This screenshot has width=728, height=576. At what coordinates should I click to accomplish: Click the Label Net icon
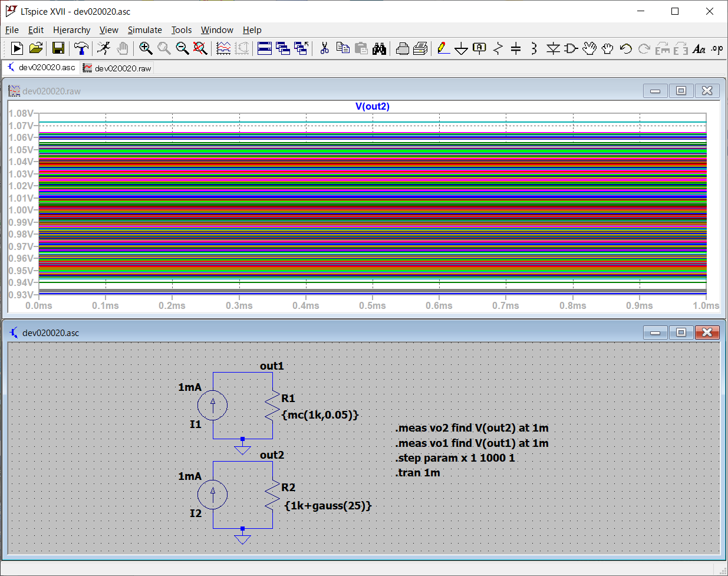(x=480, y=48)
